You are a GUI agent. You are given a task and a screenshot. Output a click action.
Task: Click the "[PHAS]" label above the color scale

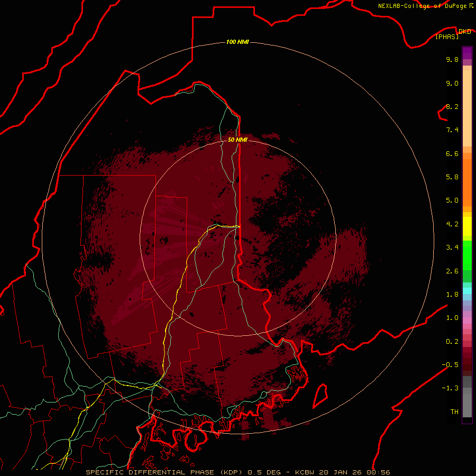coord(447,37)
